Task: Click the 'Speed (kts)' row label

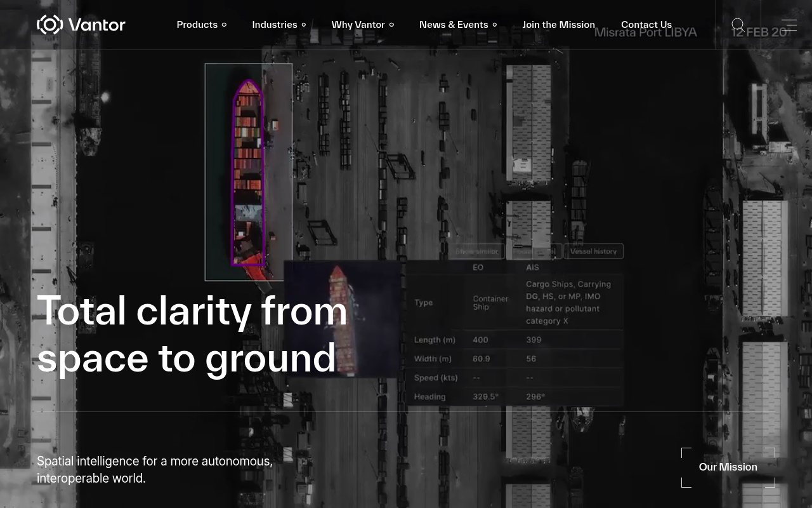Action: click(x=436, y=378)
